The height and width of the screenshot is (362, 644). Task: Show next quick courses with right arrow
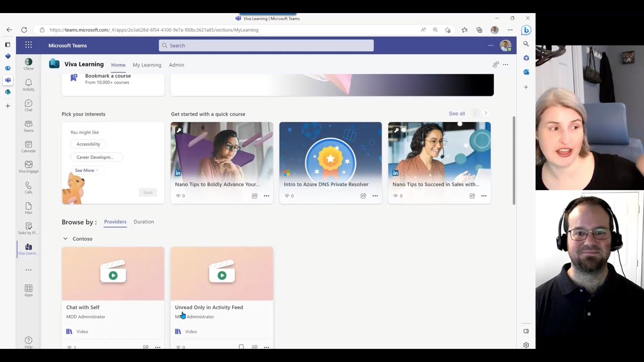coord(486,113)
